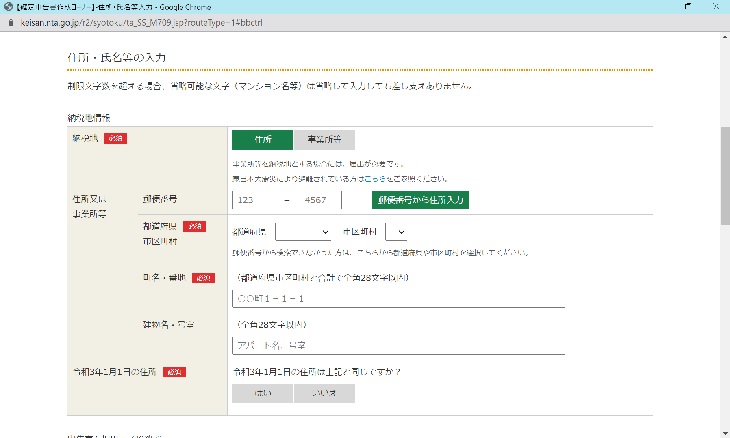Click the keisan.nta.go.jp URL text
This screenshot has height=438, width=730.
tap(142, 22)
